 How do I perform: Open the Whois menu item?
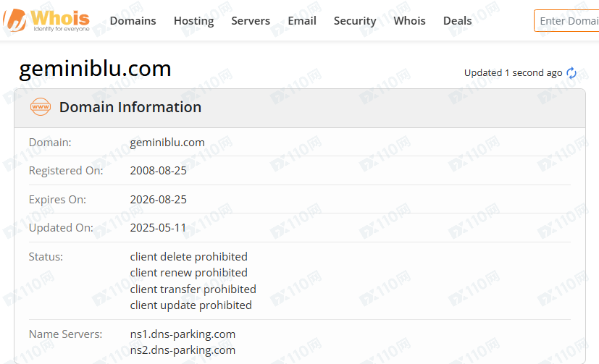point(409,20)
